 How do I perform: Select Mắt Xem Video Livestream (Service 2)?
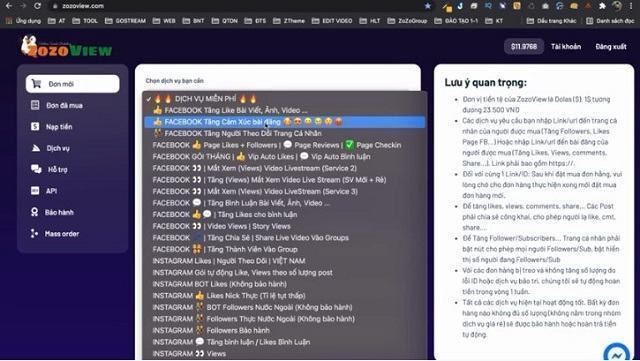pos(284,168)
